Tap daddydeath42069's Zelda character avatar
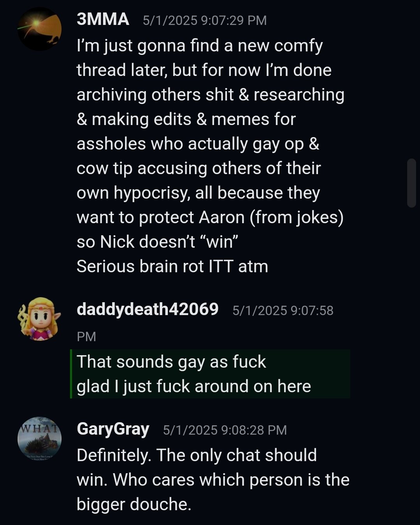Image resolution: width=420 pixels, height=525 pixels. pos(39,319)
